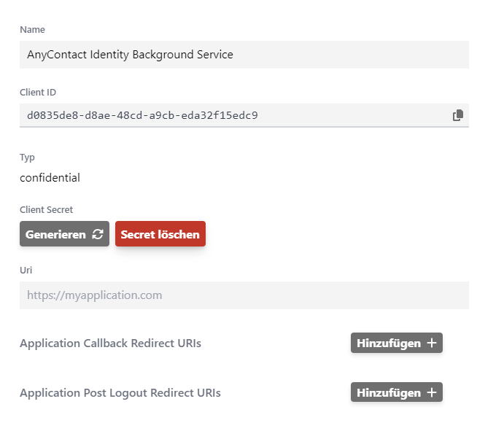Click the Client Secret label
Viewport: 504px width, 431px height.
coord(46,210)
